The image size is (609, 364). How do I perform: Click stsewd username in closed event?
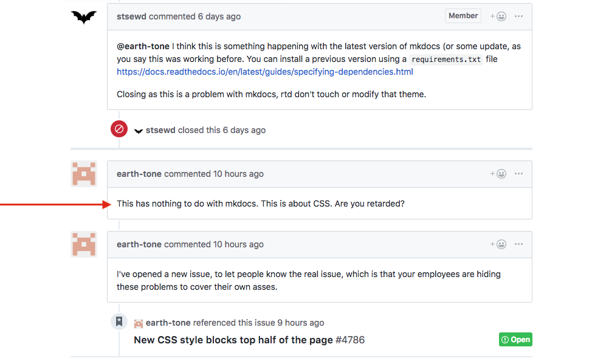click(x=160, y=130)
